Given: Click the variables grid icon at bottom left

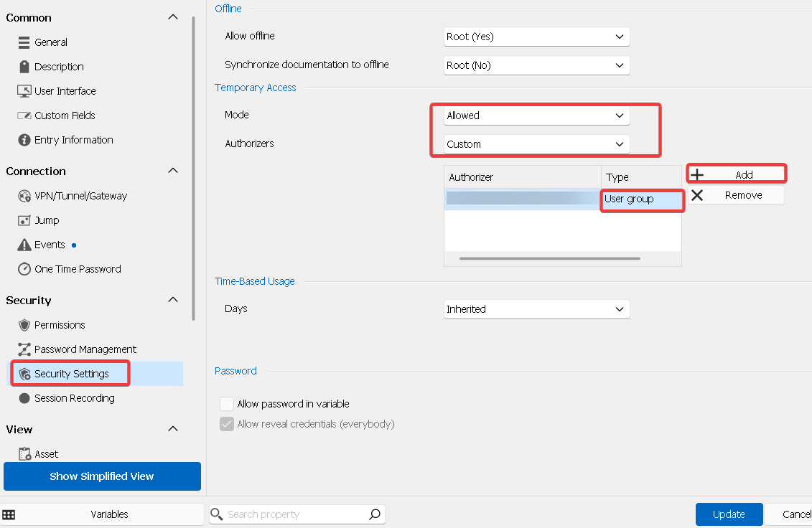Looking at the screenshot, I should point(9,514).
